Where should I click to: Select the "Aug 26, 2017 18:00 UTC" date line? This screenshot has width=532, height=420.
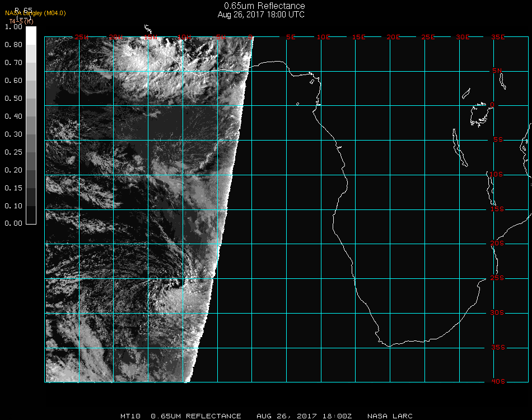coord(261,15)
